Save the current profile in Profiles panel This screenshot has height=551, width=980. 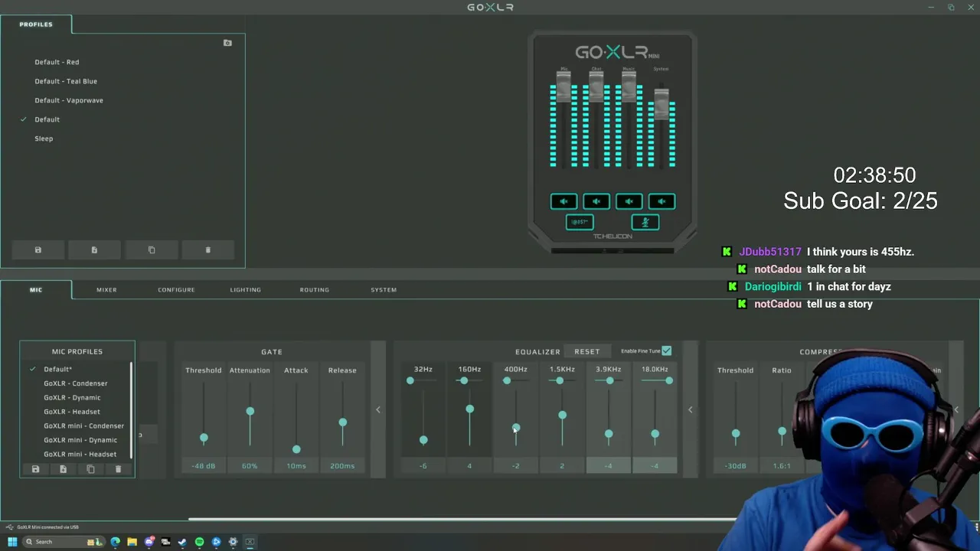tap(38, 250)
